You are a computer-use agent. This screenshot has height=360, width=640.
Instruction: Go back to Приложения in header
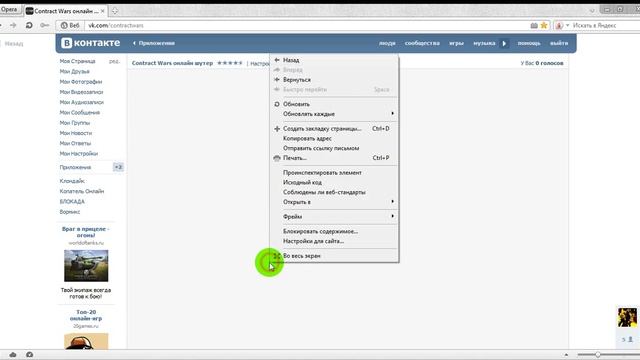[154, 43]
